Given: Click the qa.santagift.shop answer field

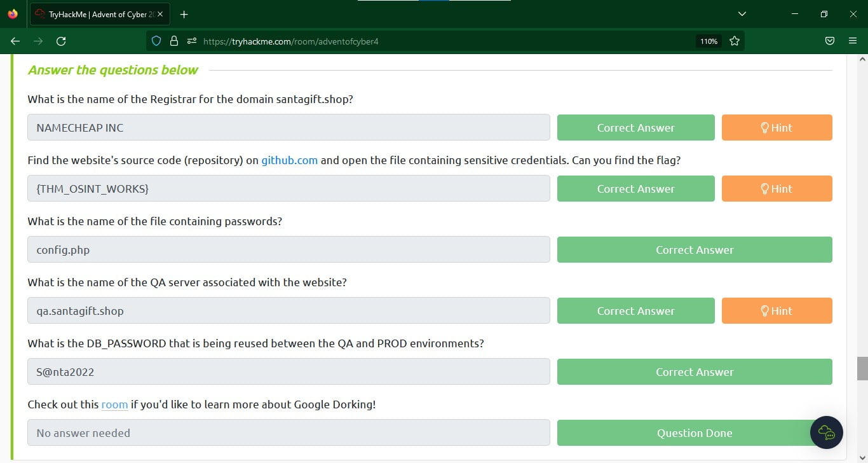Looking at the screenshot, I should point(288,310).
